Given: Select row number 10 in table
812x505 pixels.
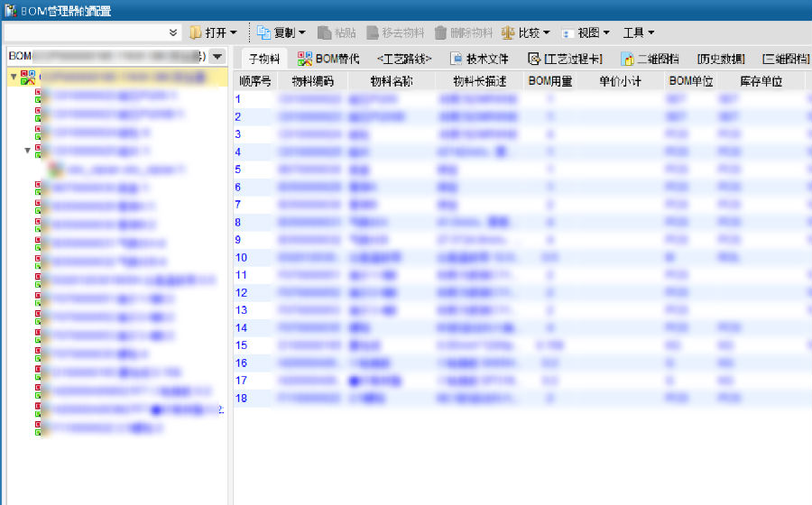Looking at the screenshot, I should pyautogui.click(x=241, y=257).
